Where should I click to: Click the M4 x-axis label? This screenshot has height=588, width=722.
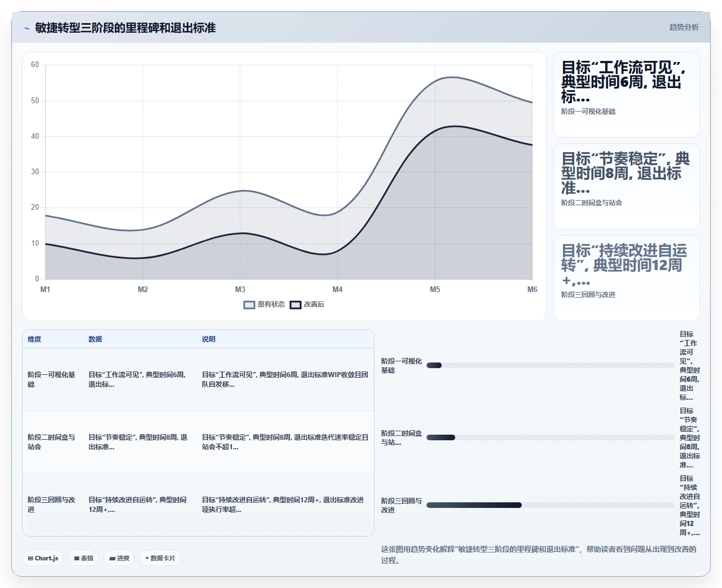coord(337,289)
